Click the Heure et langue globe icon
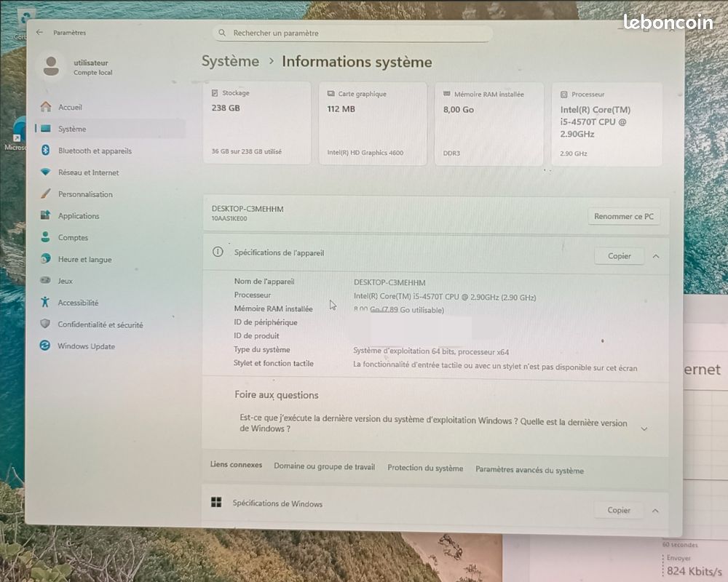Viewport: 728px width, 582px height. pos(45,258)
